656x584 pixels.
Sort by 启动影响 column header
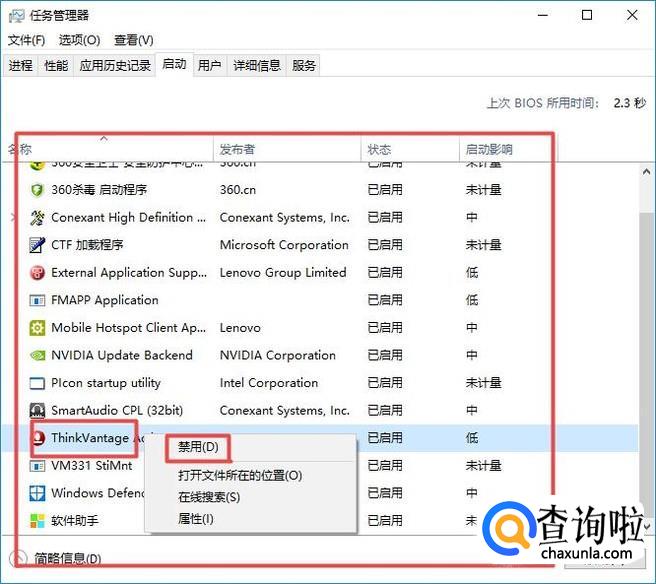[x=489, y=149]
